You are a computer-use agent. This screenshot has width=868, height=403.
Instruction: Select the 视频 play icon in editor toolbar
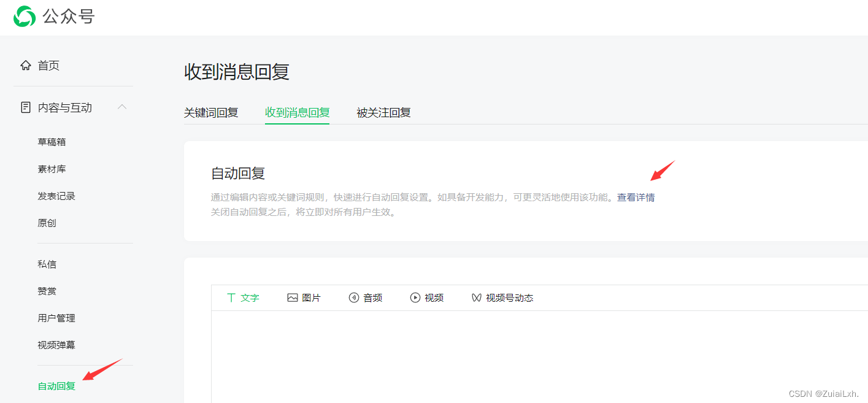click(415, 297)
